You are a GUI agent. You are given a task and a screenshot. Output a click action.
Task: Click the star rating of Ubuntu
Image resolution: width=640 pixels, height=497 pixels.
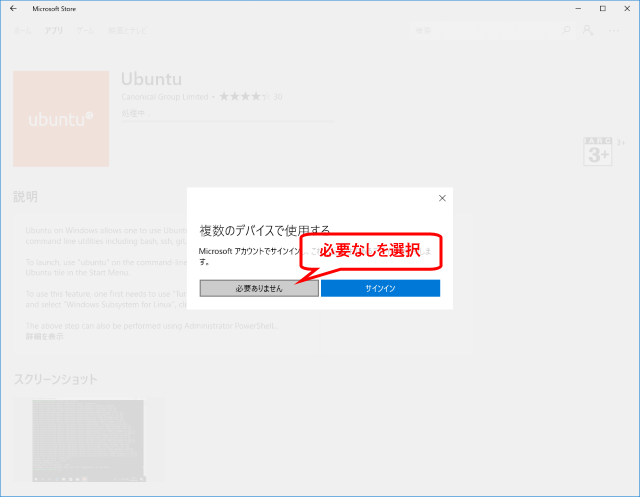(x=244, y=97)
